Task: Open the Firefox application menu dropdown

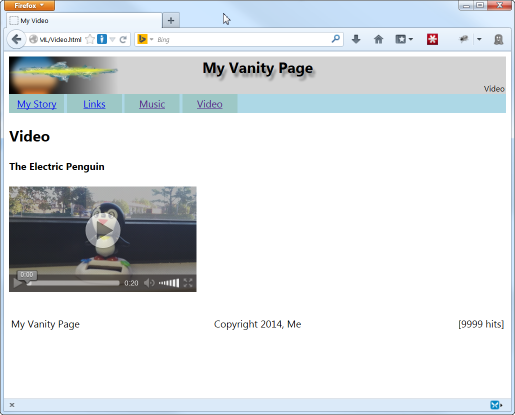Action: tap(29, 5)
